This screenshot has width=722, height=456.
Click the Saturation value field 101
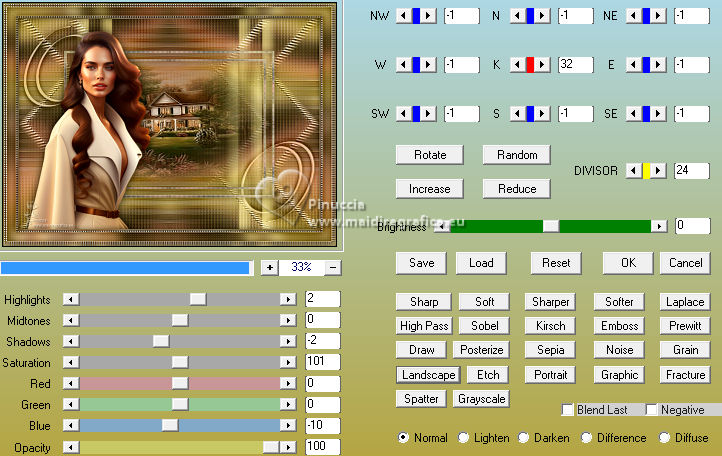[x=323, y=362]
